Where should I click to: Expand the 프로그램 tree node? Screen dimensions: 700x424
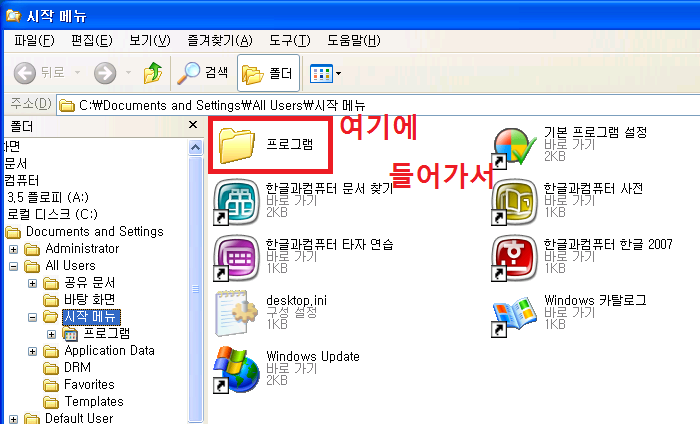(51, 334)
